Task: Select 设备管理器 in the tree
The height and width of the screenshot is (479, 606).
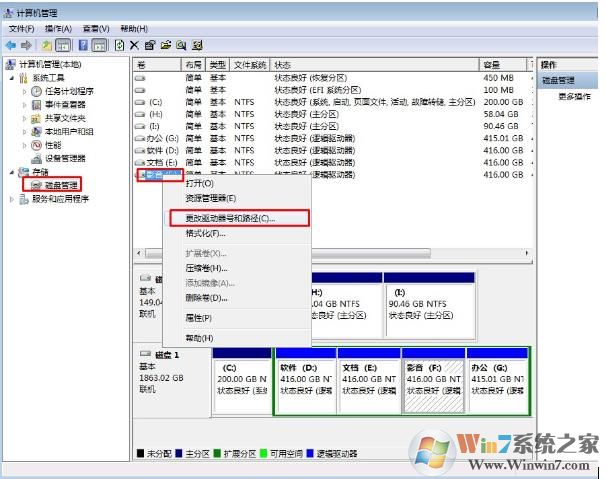Action: [x=65, y=158]
